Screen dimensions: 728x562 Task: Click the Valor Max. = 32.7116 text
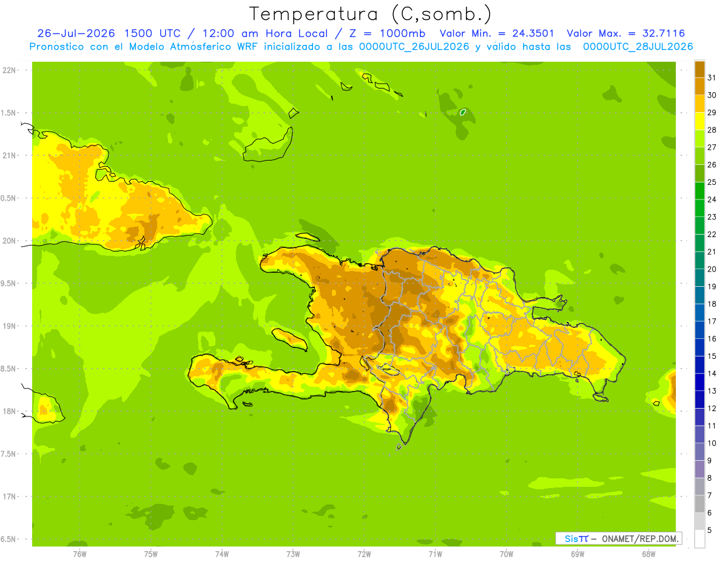[626, 33]
